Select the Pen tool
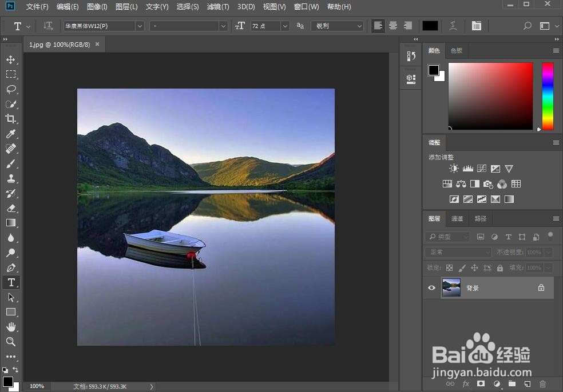 11,267
